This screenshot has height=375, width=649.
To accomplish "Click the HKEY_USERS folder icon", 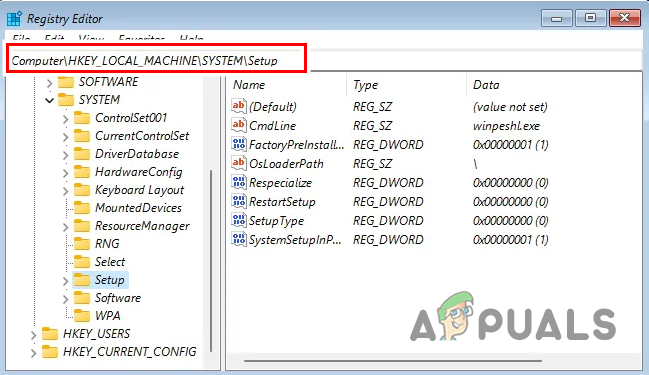I will tap(50, 334).
